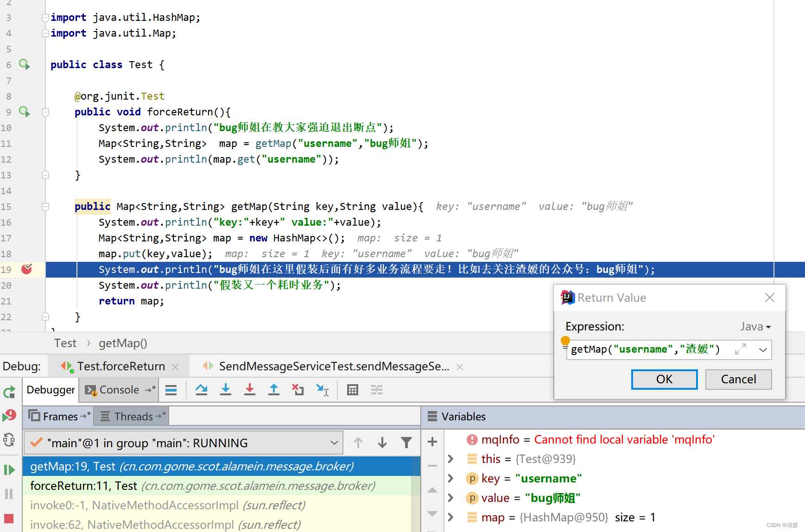The width and height of the screenshot is (805, 532).
Task: Click the Step Over icon in debugger toolbar
Action: click(x=201, y=390)
